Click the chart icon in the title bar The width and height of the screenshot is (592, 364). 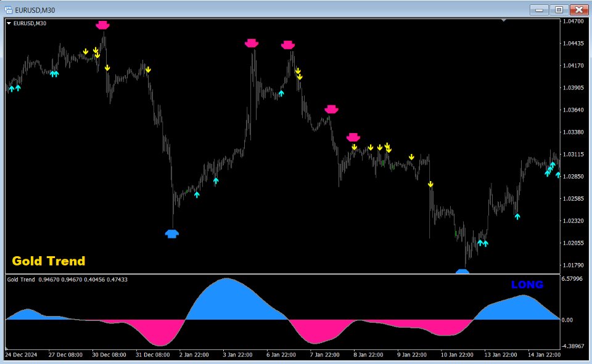tap(7, 9)
